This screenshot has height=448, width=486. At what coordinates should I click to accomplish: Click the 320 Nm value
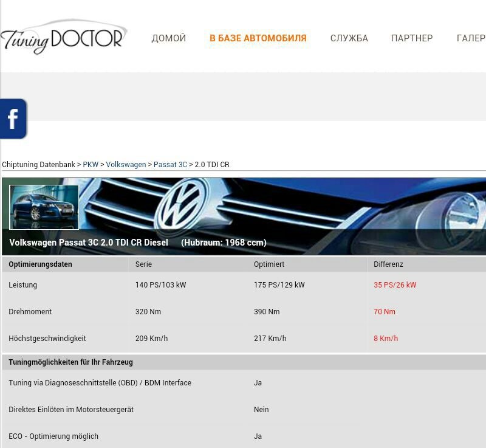click(x=148, y=312)
